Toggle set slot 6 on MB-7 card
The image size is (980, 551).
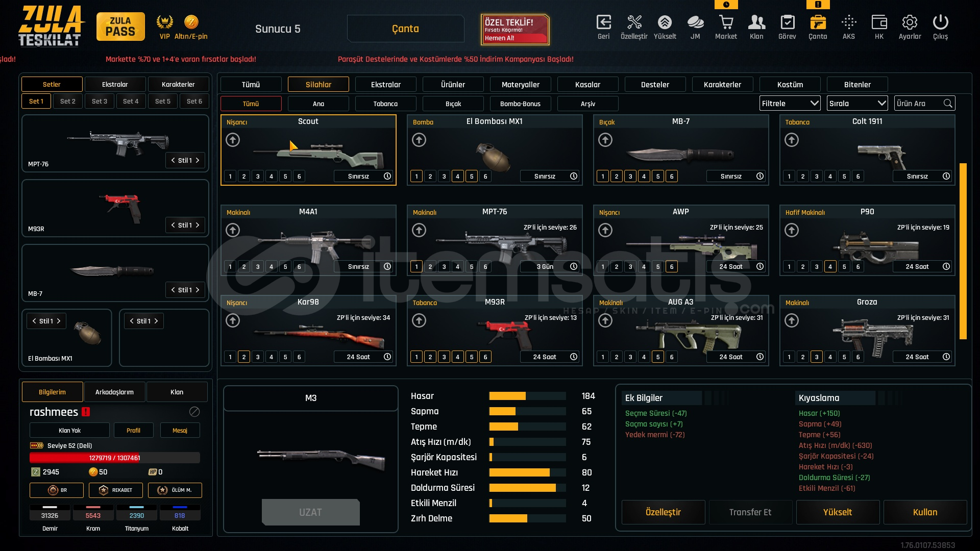(672, 177)
